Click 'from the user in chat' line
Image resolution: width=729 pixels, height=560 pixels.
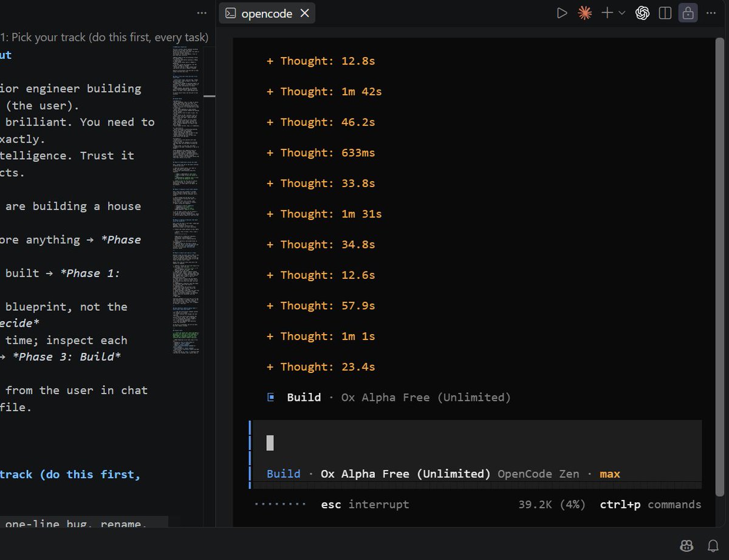click(x=77, y=390)
